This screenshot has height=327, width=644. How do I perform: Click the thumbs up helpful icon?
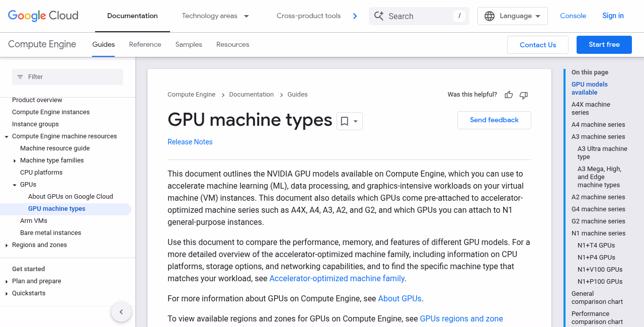coord(509,95)
